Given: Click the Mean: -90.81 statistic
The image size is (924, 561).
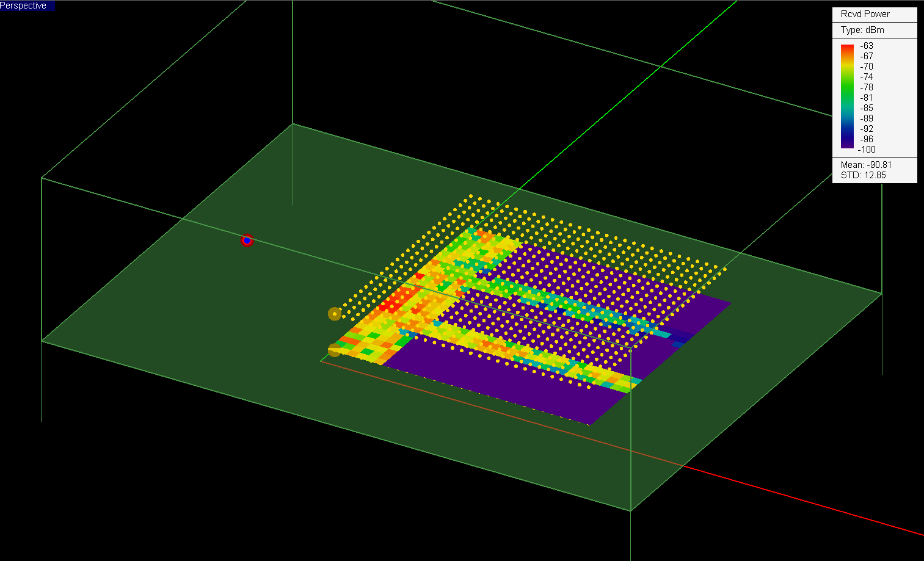Looking at the screenshot, I should [x=866, y=165].
